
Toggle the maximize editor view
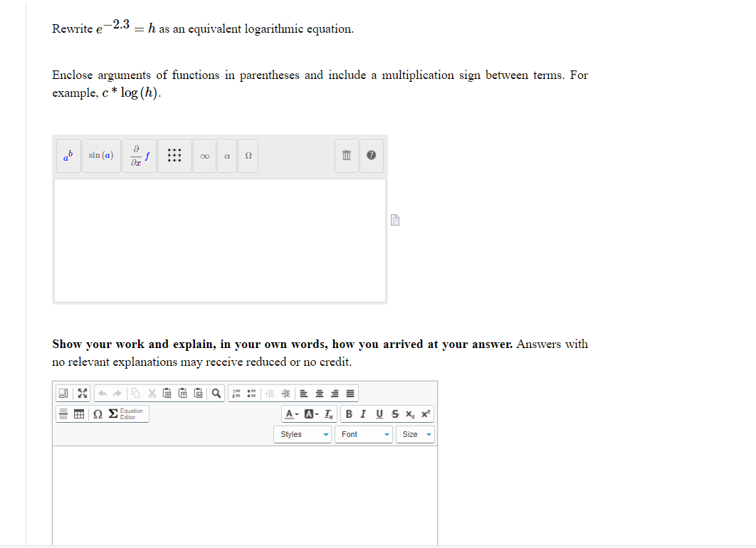[x=83, y=393]
